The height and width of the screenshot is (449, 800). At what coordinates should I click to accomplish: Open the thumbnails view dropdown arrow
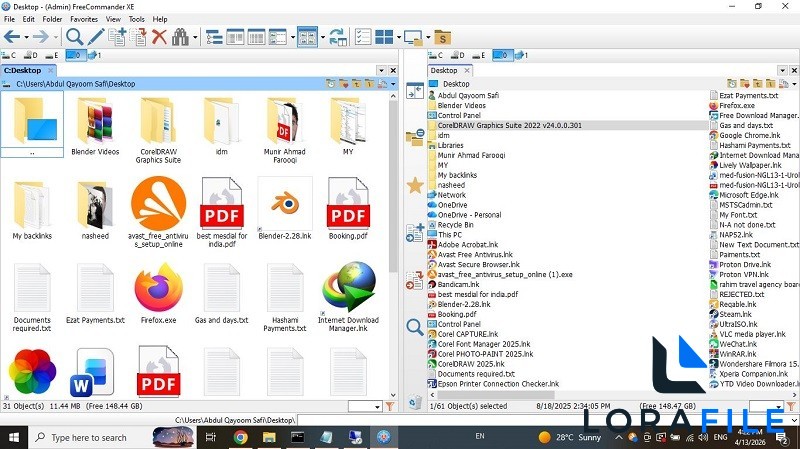(323, 37)
